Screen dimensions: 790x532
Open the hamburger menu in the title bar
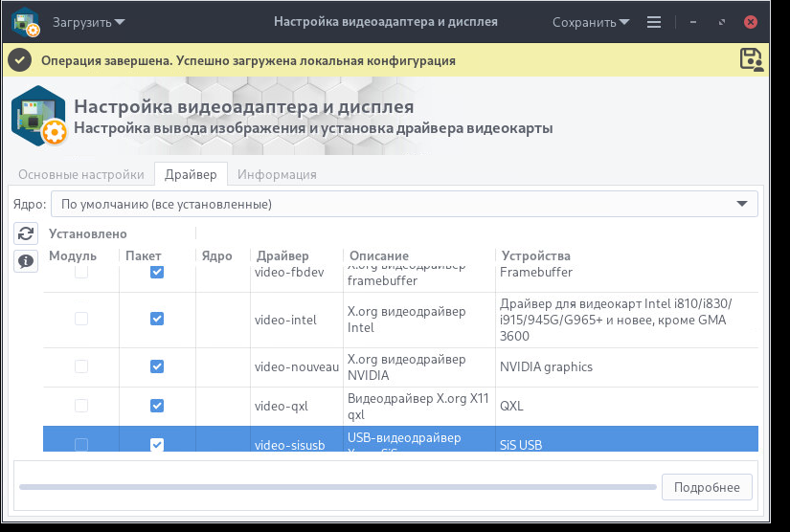(654, 21)
